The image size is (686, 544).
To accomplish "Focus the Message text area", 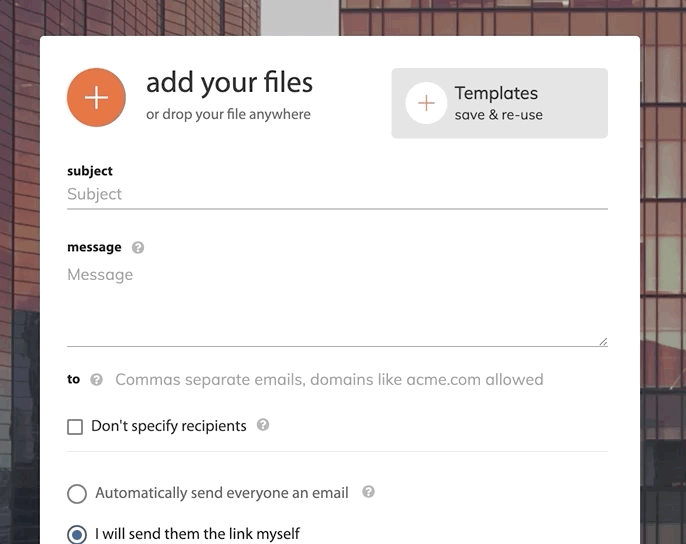I will pyautogui.click(x=337, y=304).
